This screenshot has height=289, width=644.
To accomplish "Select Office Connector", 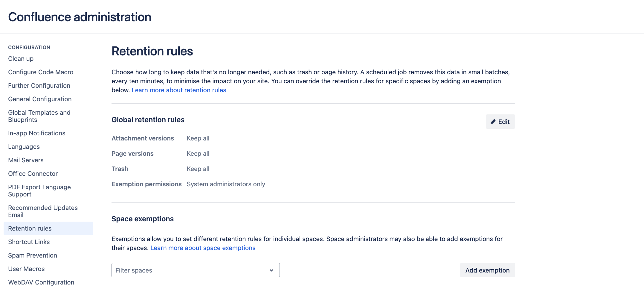I will click(33, 173).
